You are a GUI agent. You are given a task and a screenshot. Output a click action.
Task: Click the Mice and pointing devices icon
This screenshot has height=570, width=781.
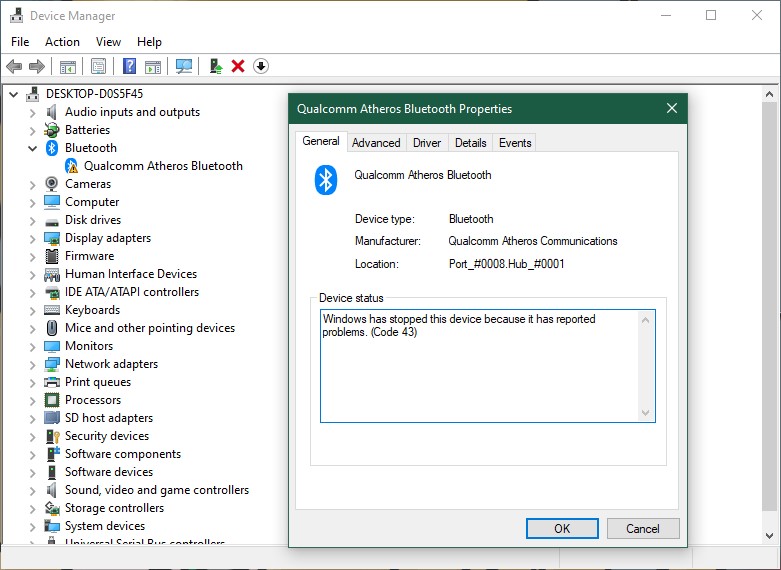tap(52, 328)
